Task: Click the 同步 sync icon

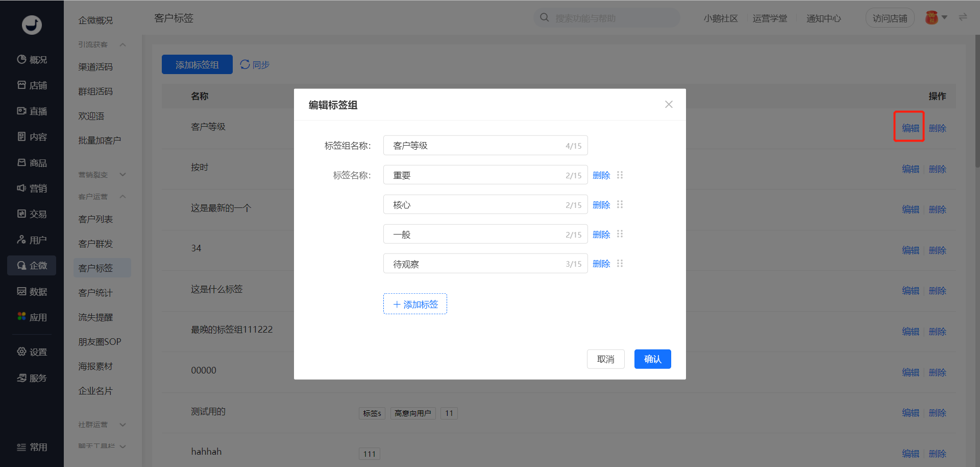Action: point(245,64)
